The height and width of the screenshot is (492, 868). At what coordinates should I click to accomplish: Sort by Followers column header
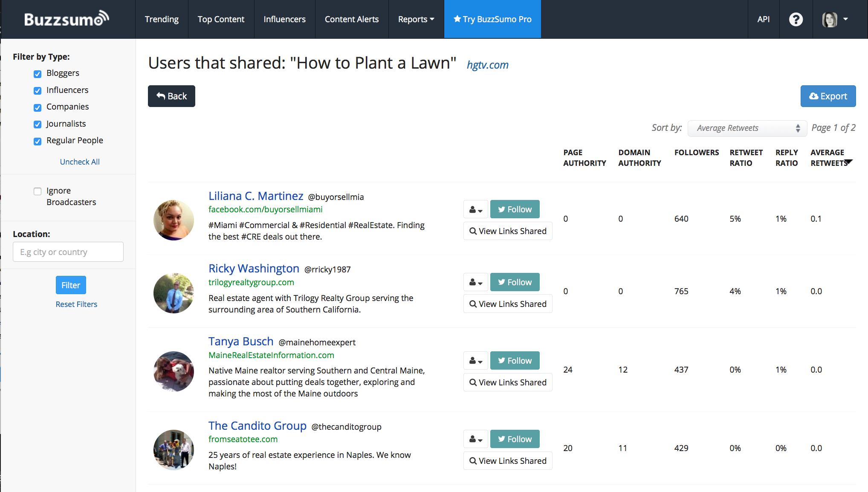click(x=697, y=153)
